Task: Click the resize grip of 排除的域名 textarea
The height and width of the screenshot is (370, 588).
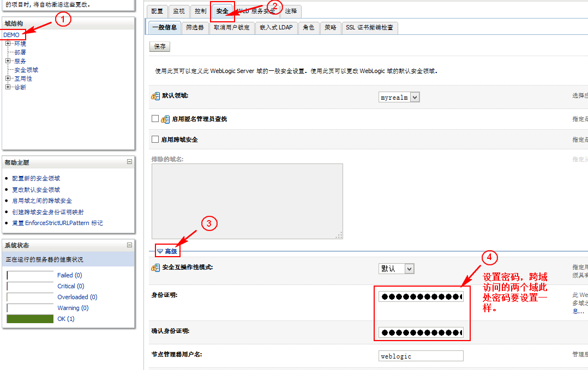Action: 339,235
